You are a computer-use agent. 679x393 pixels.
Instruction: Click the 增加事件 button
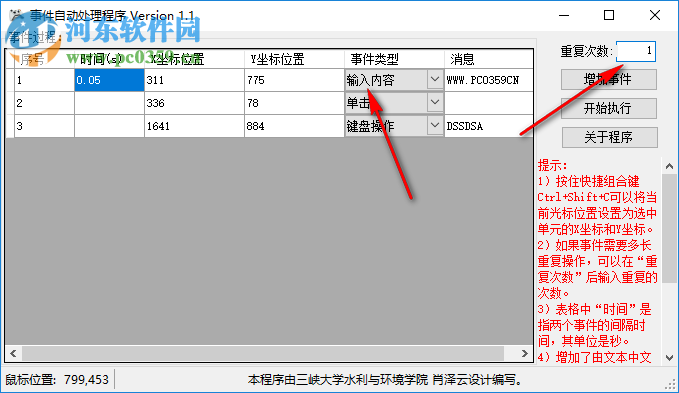609,80
